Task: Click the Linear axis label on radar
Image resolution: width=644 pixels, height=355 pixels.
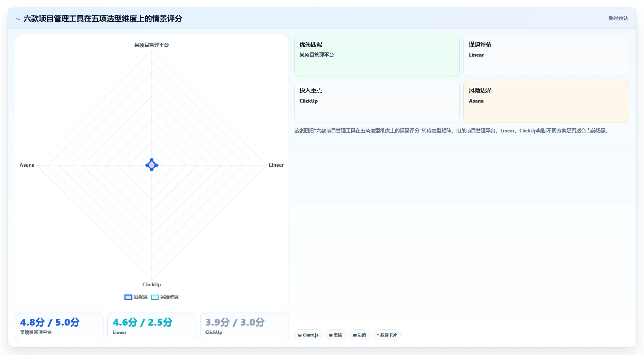Action: (276, 165)
